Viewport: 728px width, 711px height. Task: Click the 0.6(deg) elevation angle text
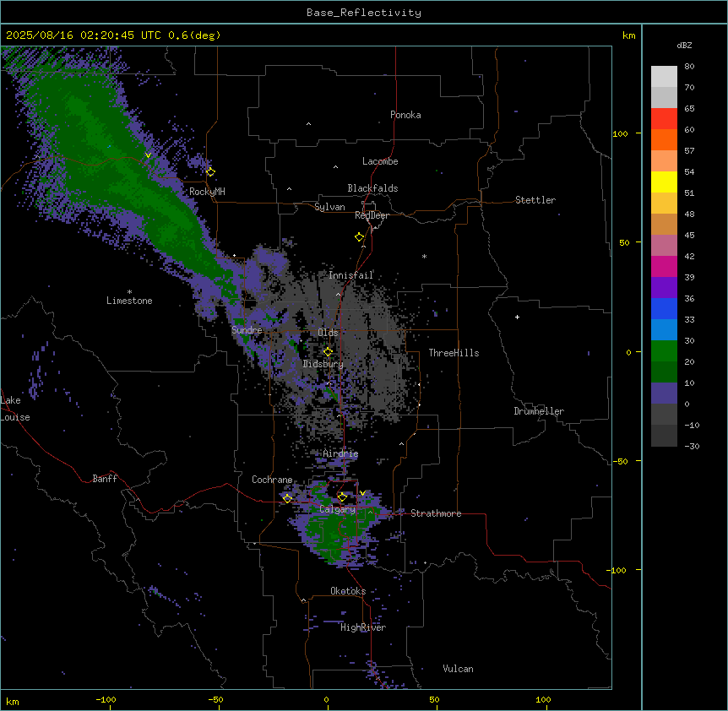[194, 35]
